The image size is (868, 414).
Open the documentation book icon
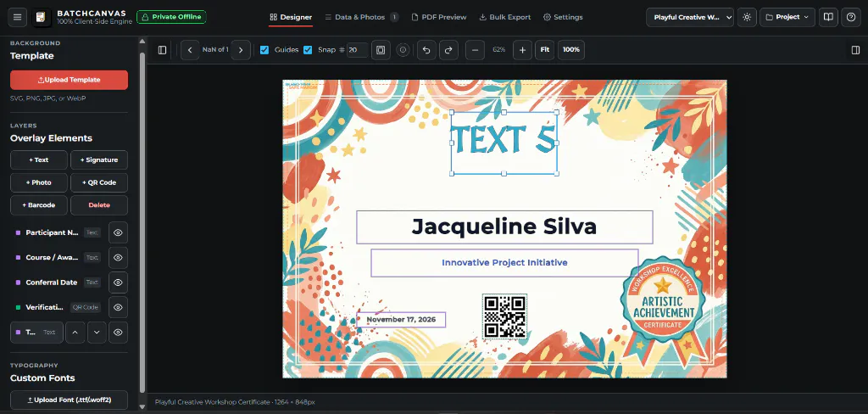pos(828,17)
